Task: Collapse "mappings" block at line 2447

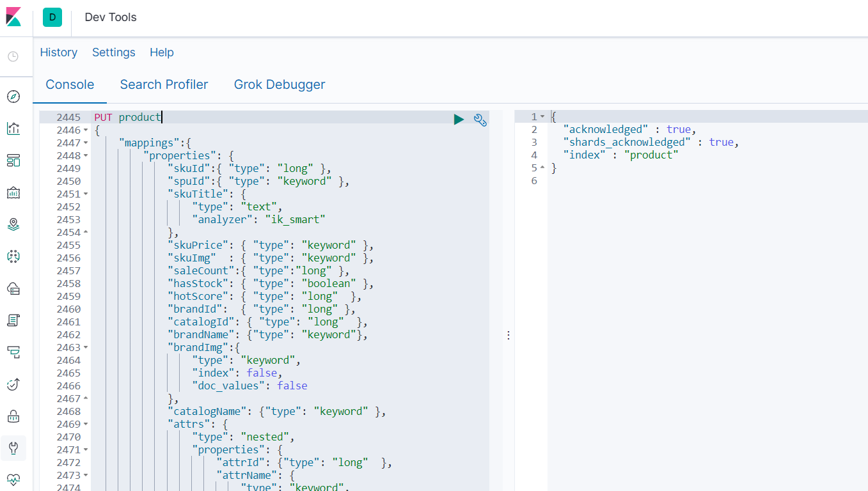Action: [x=86, y=143]
